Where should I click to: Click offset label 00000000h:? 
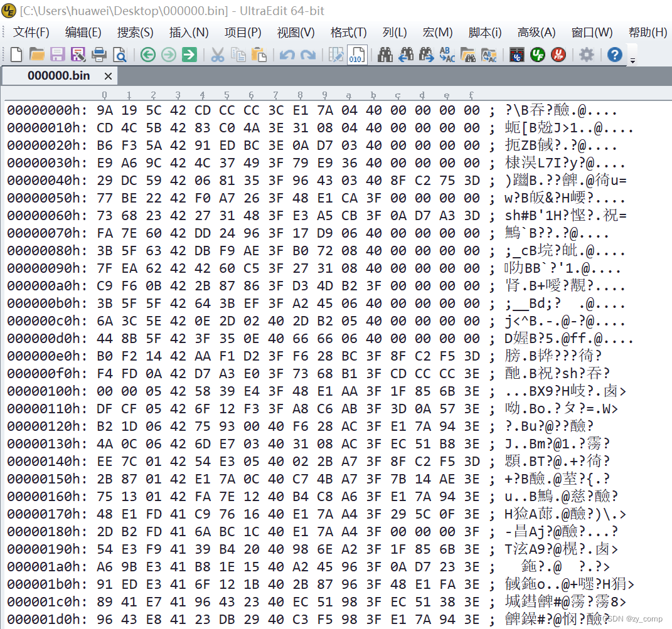[x=46, y=110]
